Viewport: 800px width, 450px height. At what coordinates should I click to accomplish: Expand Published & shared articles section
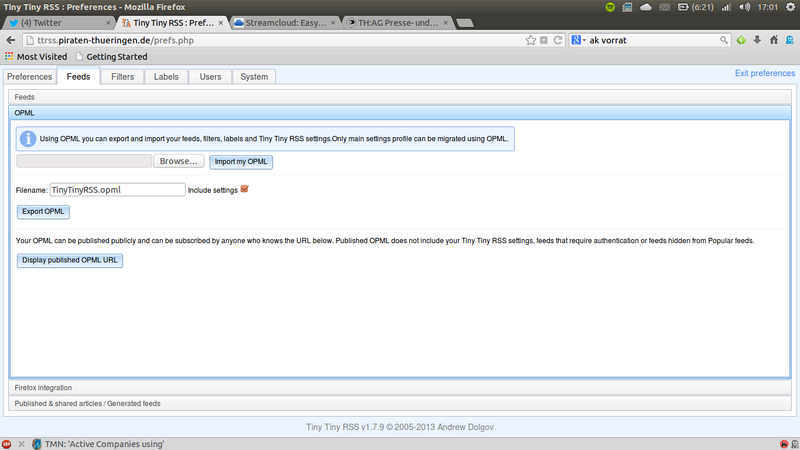tap(400, 404)
